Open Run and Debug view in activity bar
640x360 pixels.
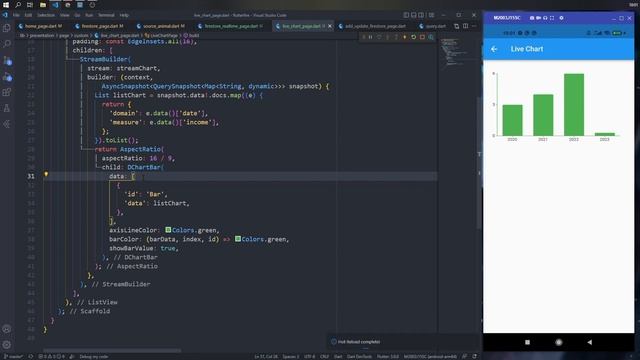[7, 77]
